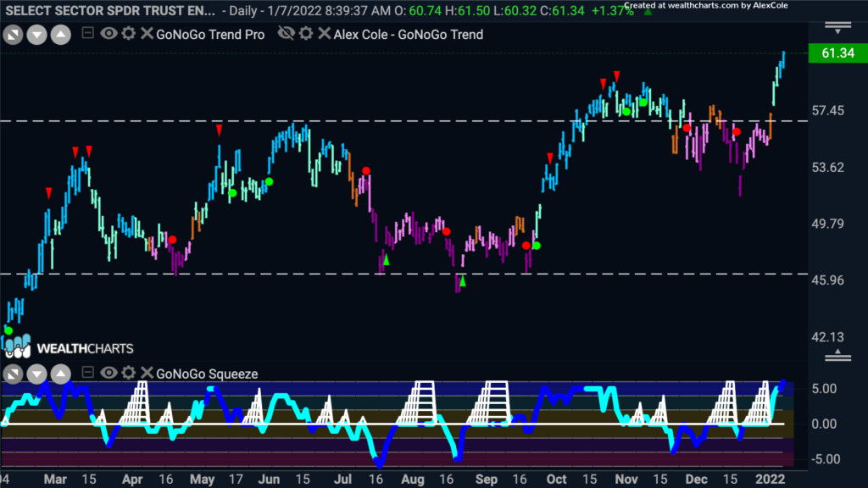Image resolution: width=868 pixels, height=488 pixels.
Task: Click the GoNoGo Trend Pro indicator label
Action: pyautogui.click(x=210, y=34)
